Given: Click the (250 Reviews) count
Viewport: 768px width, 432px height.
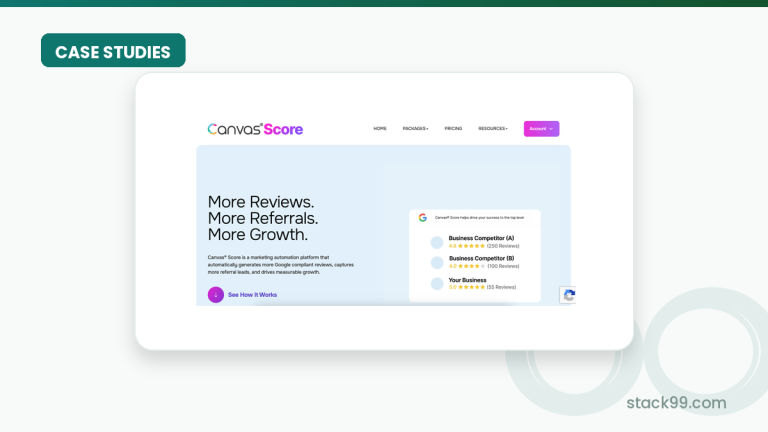Looking at the screenshot, I should (x=503, y=246).
